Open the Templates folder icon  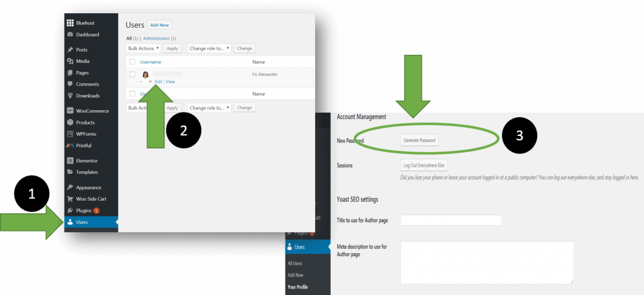click(70, 172)
